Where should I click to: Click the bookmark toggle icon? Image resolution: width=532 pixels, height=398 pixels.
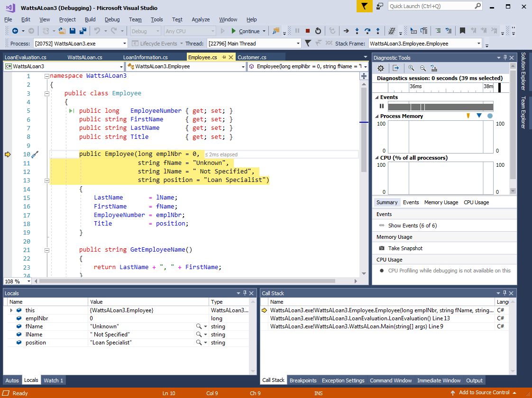(462, 31)
